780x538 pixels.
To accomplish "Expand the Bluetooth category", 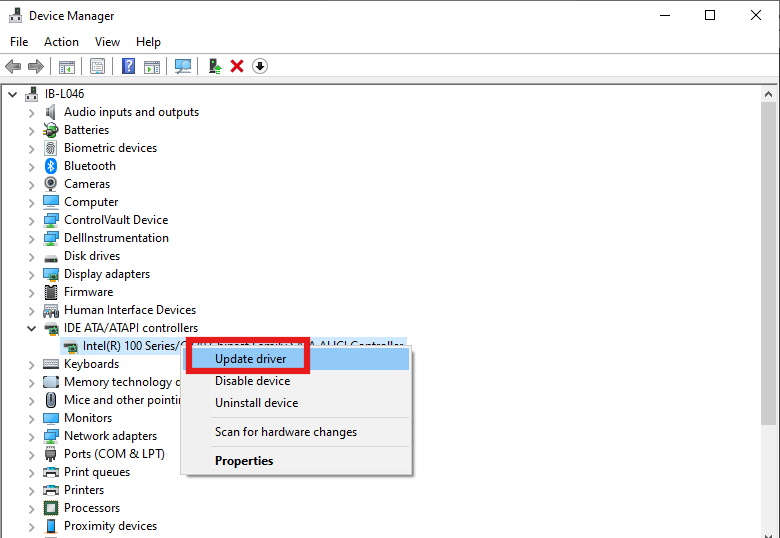I will coord(31,167).
